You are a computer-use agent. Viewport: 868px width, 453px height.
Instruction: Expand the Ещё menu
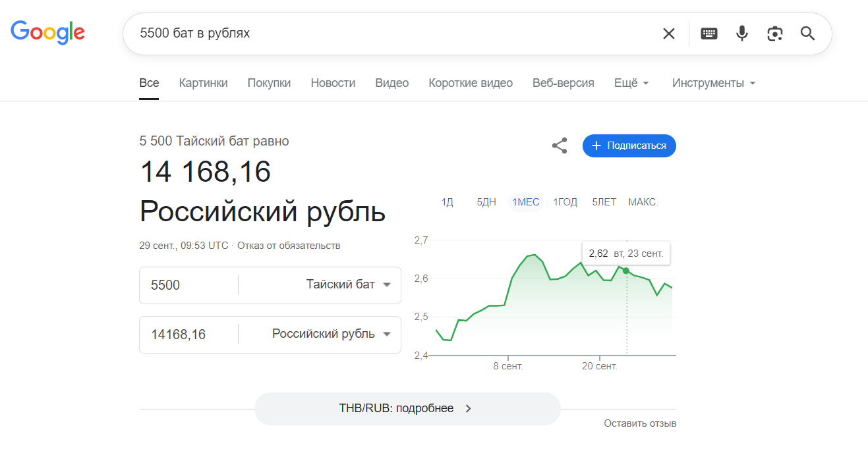tap(632, 83)
